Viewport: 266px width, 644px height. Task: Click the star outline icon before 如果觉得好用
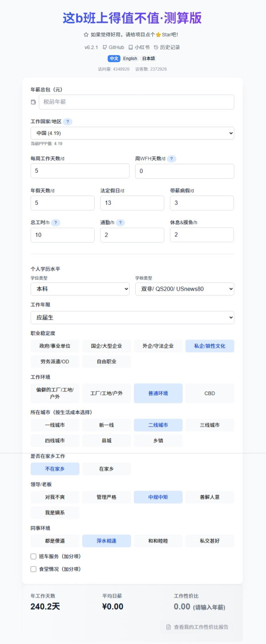86,35
